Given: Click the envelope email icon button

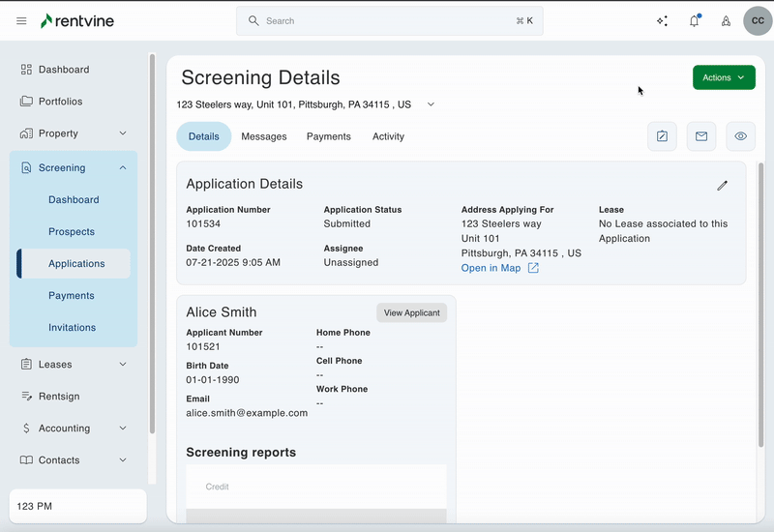Looking at the screenshot, I should tap(701, 136).
